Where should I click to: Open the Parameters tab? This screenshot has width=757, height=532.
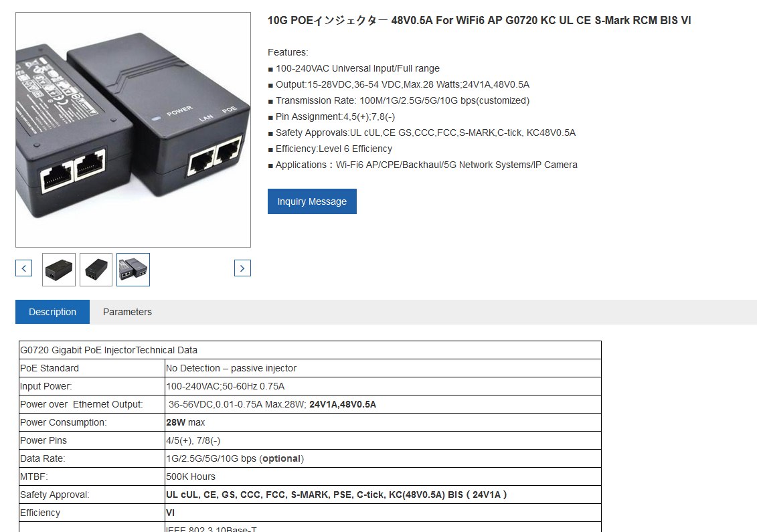(x=127, y=312)
